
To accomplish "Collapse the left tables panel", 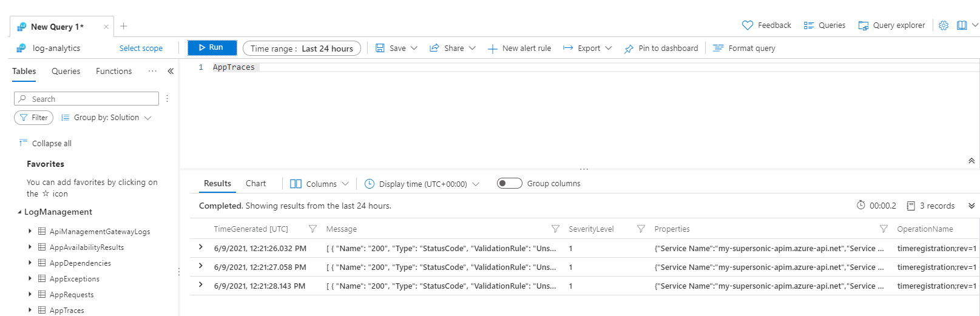I will pyautogui.click(x=171, y=71).
